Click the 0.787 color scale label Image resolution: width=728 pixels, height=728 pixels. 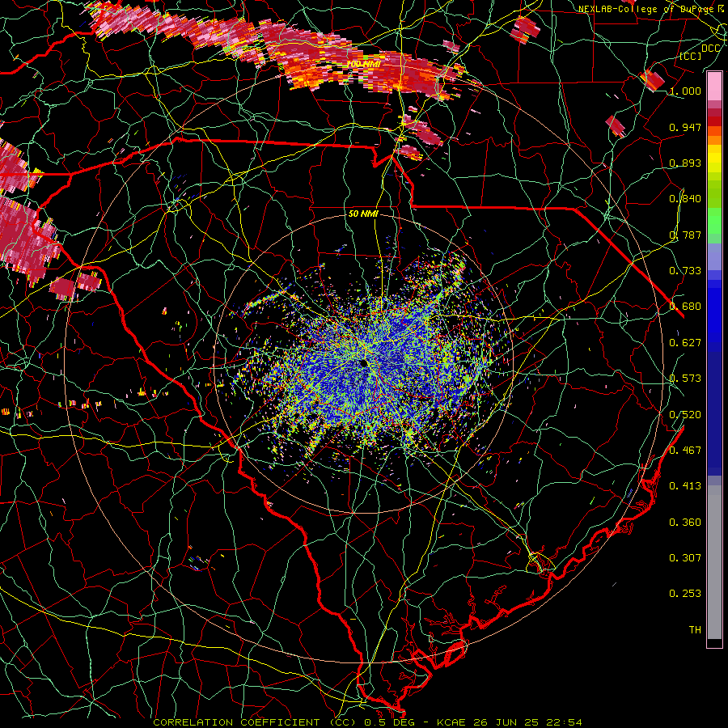(x=685, y=235)
